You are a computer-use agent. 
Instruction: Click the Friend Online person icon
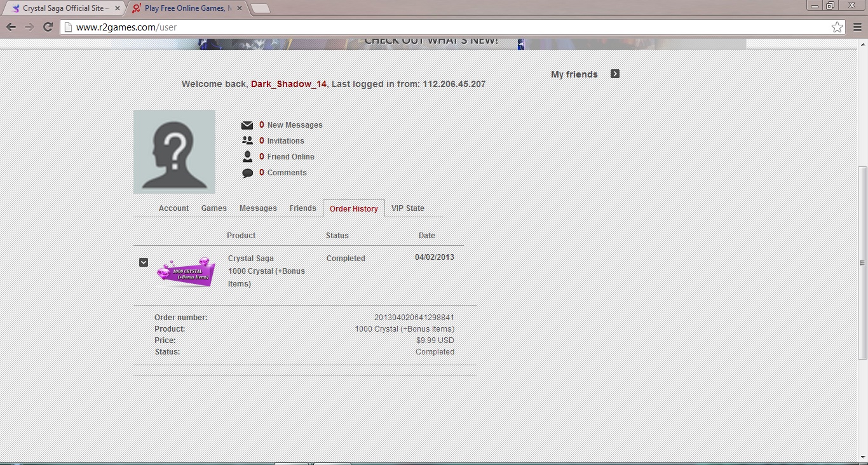[x=247, y=157]
